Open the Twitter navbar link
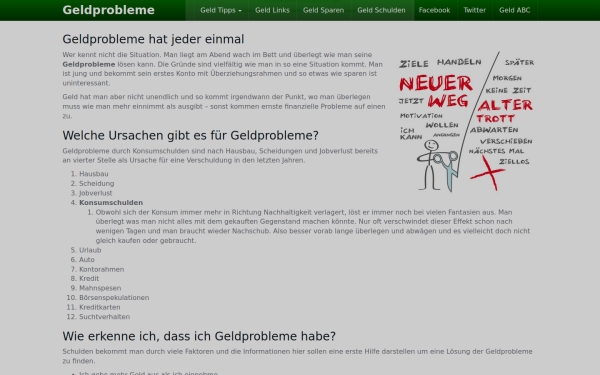Viewport: 600px width, 375px height. click(x=474, y=10)
